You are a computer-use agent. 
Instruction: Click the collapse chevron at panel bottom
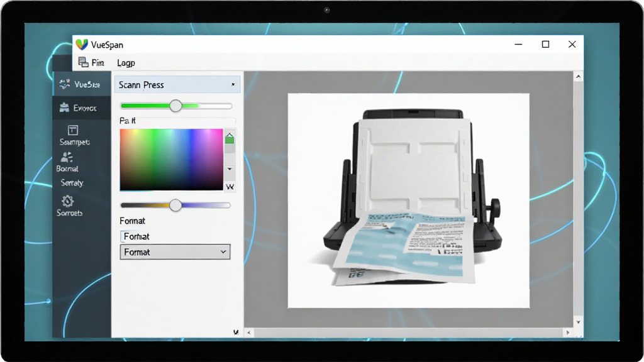[x=236, y=332]
